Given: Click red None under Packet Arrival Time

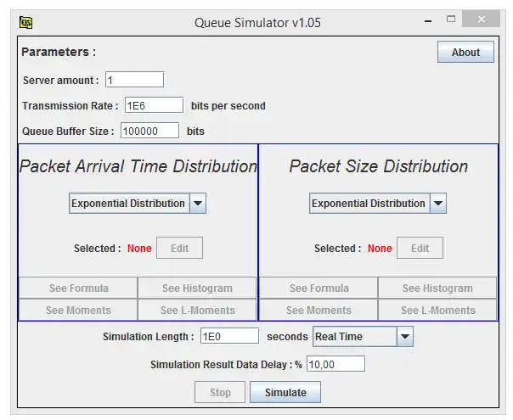Looking at the screenshot, I should (139, 249).
